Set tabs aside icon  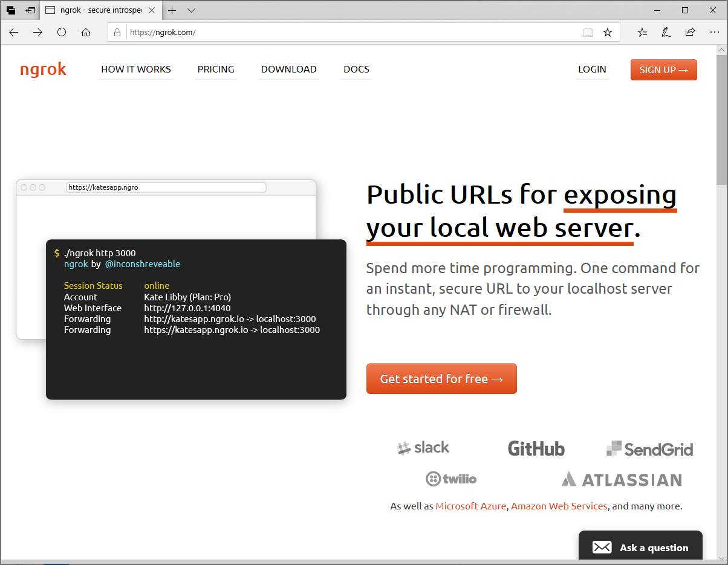(x=30, y=10)
